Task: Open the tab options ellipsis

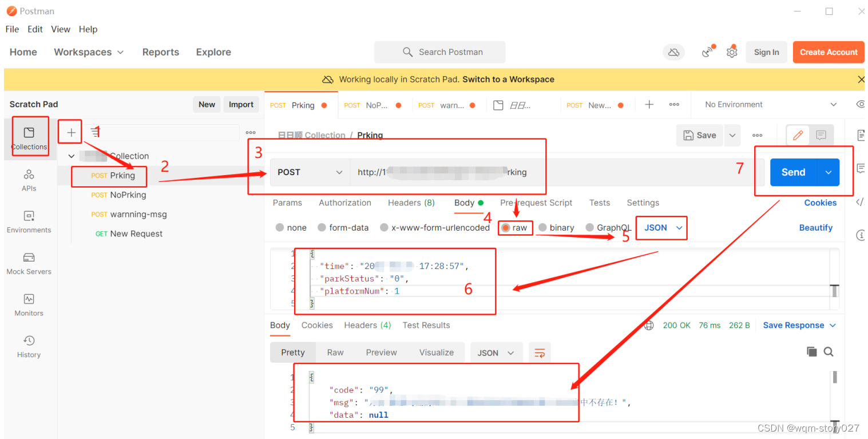Action: [674, 104]
